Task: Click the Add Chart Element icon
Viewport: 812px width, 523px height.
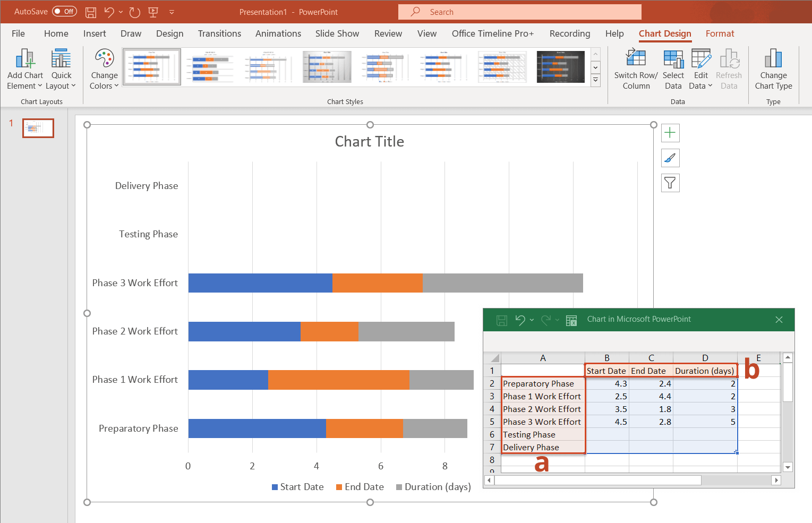Action: [25, 59]
